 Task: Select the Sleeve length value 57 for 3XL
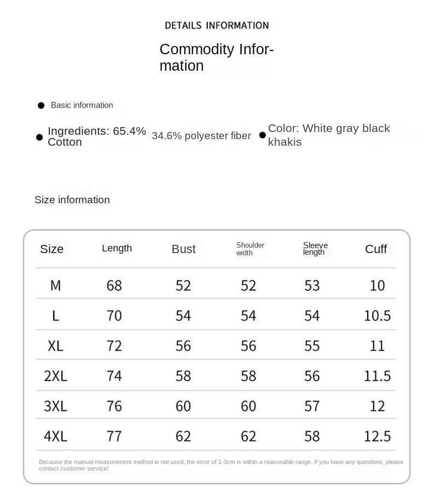[x=312, y=406]
